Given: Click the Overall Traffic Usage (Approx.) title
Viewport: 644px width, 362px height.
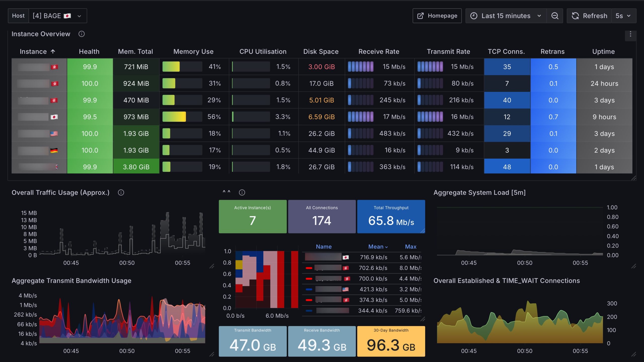Looking at the screenshot, I should pyautogui.click(x=61, y=193).
